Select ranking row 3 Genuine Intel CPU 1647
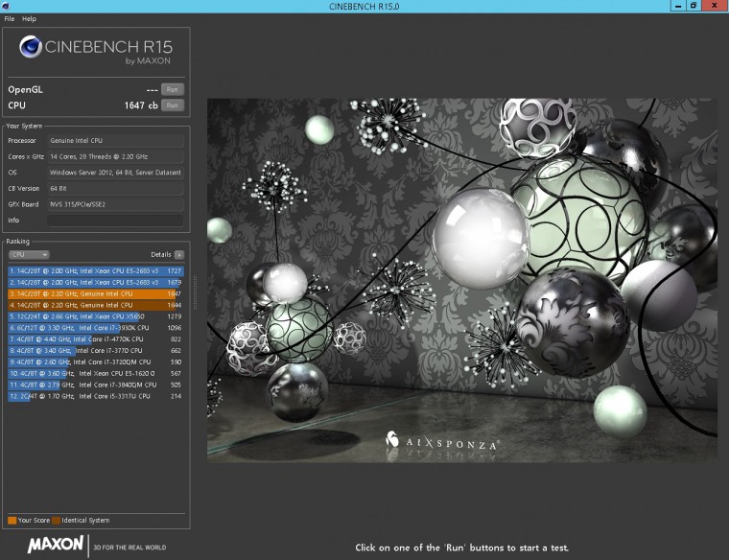The image size is (729, 560). (x=95, y=293)
